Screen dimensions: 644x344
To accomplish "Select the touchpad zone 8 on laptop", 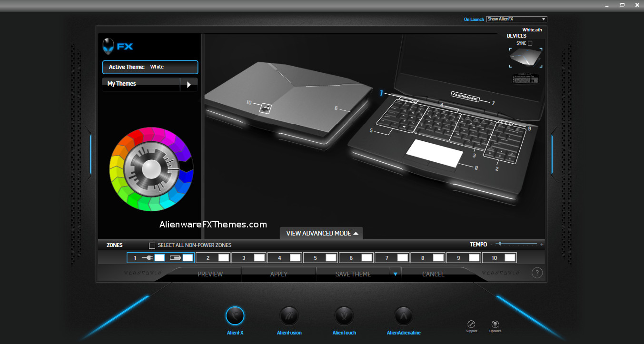I will pos(435,154).
